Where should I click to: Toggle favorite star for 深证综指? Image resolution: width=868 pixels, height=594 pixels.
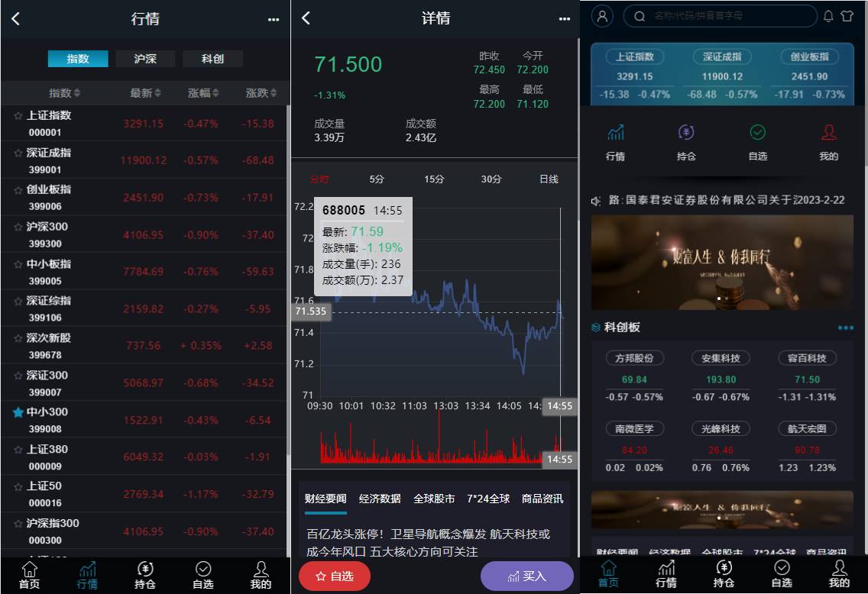[x=18, y=301]
